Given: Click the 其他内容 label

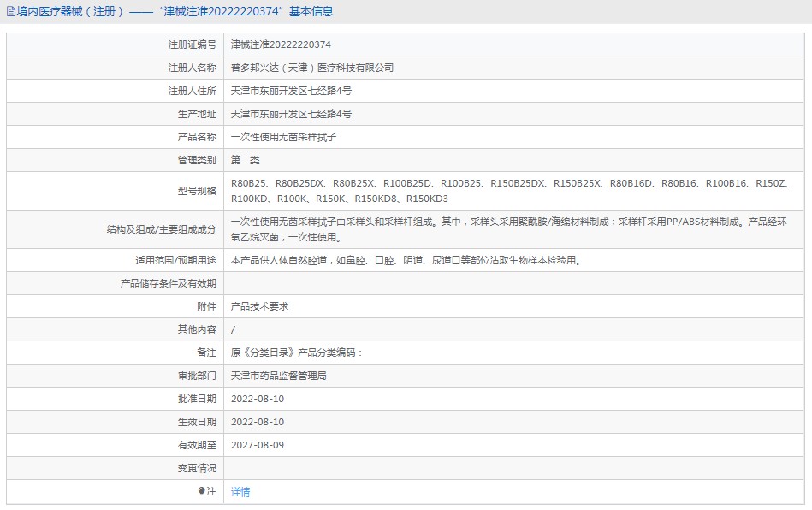Looking at the screenshot, I should pos(197,329).
